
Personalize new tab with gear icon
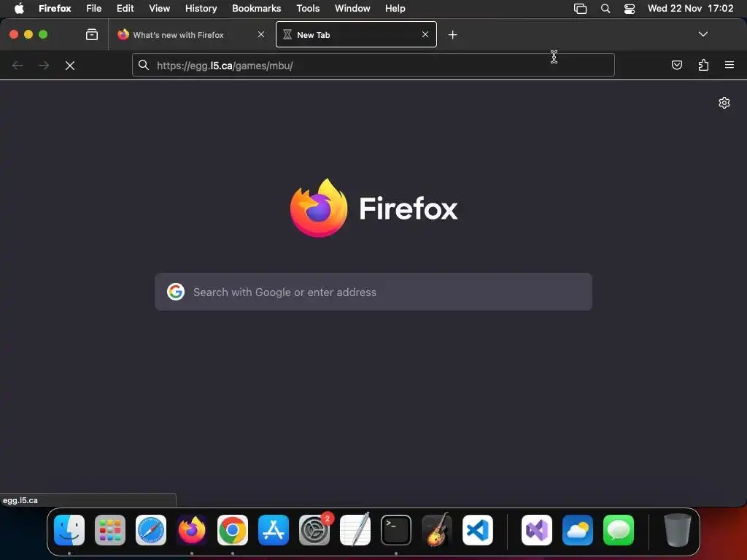tap(724, 103)
